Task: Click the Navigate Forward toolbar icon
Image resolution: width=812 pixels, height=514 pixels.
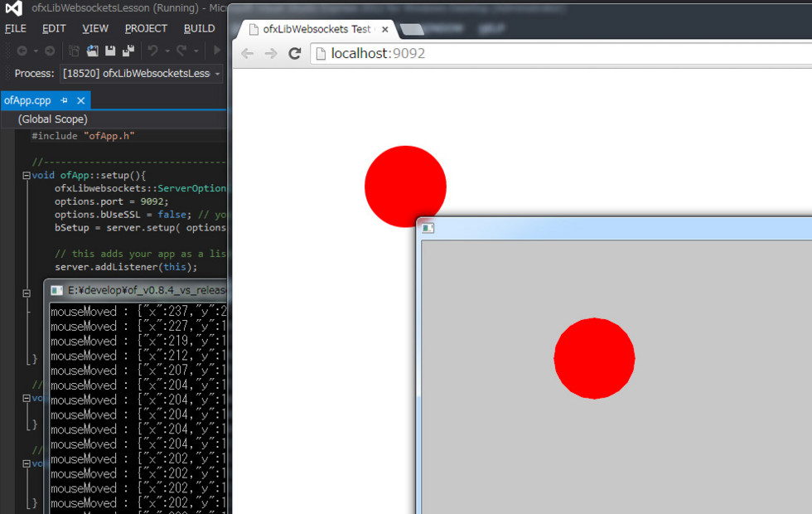Action: pos(50,51)
